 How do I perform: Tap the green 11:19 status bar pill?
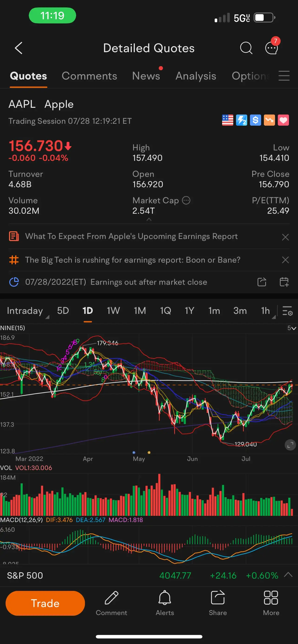coord(52,15)
